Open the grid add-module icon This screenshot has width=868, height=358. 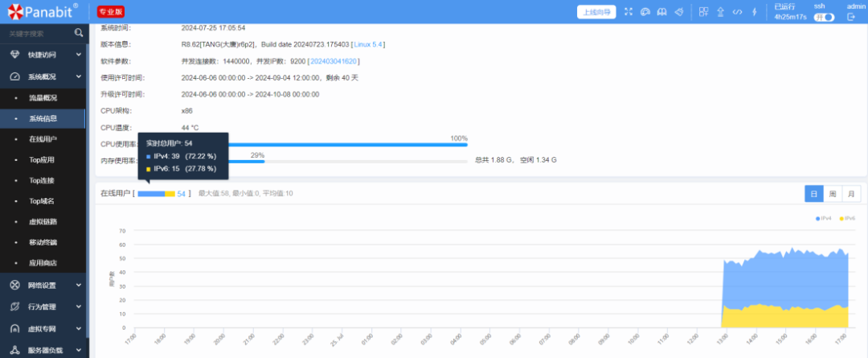pos(703,11)
